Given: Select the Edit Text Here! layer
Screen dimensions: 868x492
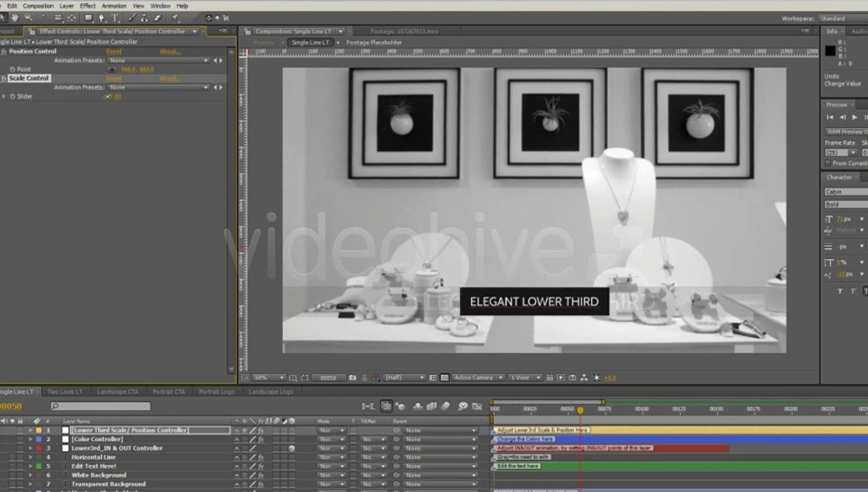Looking at the screenshot, I should point(94,466).
